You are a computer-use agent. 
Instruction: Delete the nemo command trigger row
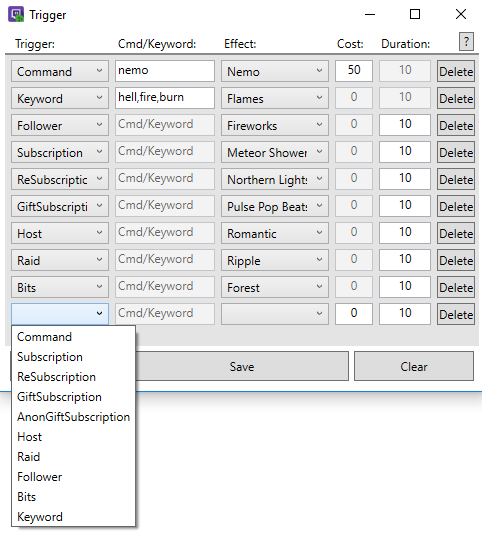(x=456, y=71)
